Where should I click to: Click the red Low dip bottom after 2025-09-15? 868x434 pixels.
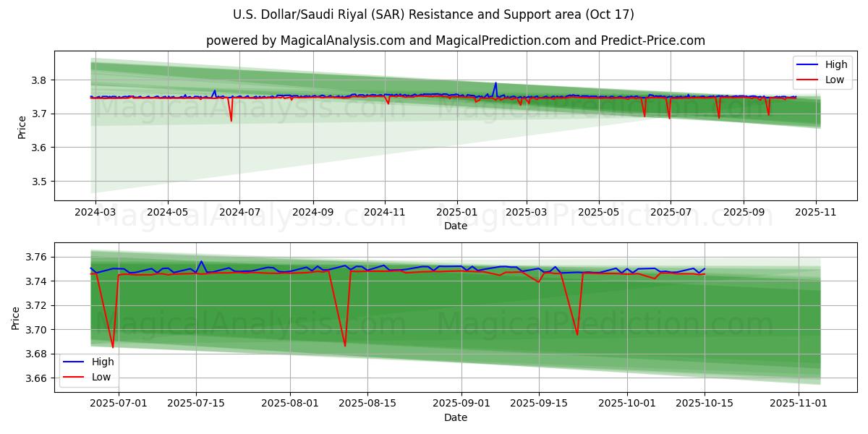point(576,334)
